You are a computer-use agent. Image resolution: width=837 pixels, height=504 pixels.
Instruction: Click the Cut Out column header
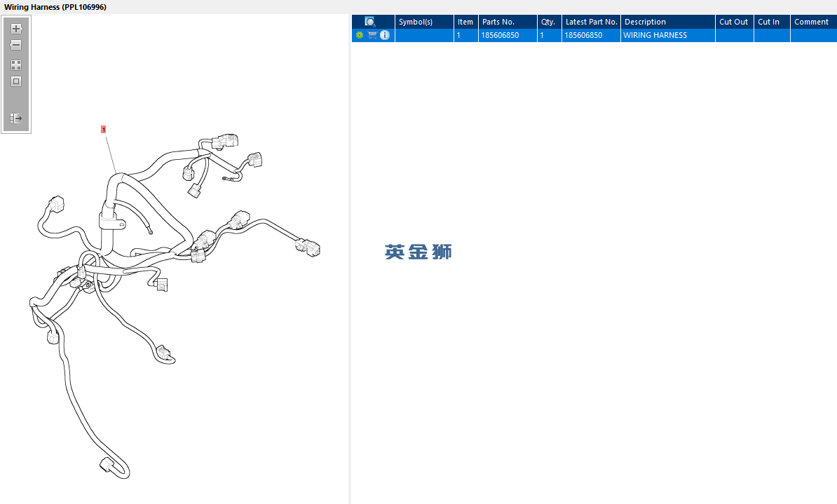tap(735, 21)
